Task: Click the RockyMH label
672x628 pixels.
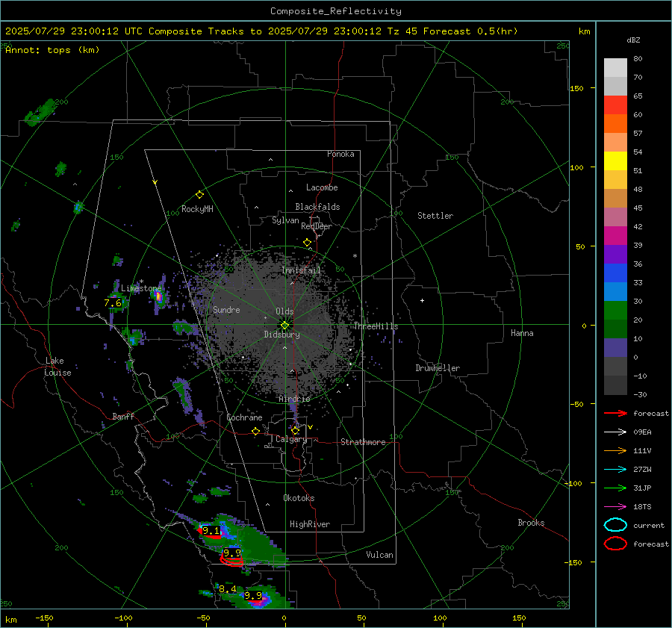Action: pos(197,209)
